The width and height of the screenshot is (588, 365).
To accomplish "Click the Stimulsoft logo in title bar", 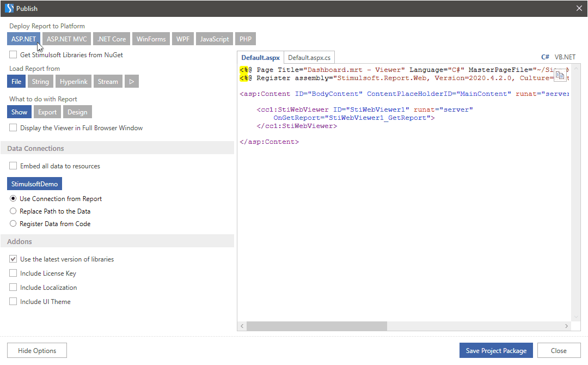I will coord(9,8).
